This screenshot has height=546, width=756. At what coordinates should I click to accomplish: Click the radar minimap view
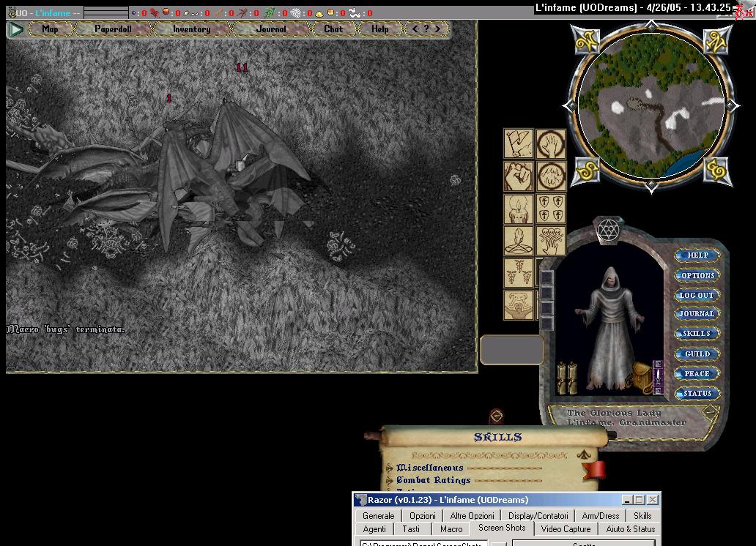[651, 105]
